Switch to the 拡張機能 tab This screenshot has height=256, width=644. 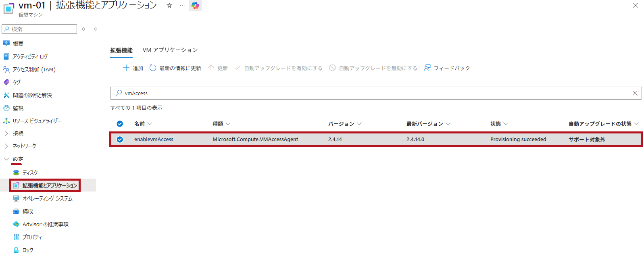pos(121,50)
